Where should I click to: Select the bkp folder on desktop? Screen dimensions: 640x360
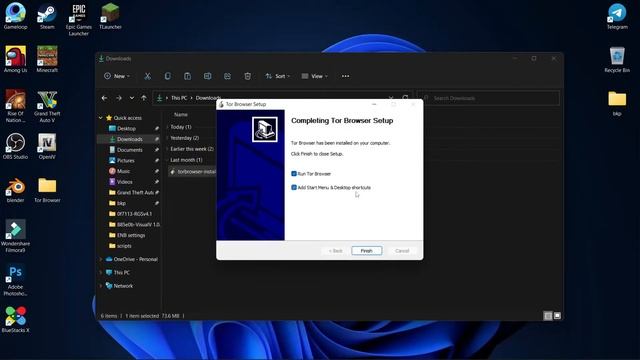pyautogui.click(x=617, y=103)
